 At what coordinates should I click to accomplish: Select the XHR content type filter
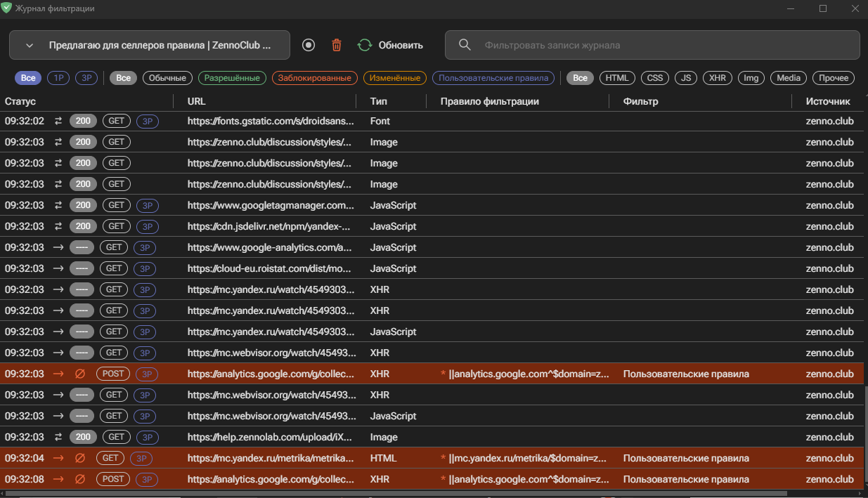click(717, 78)
